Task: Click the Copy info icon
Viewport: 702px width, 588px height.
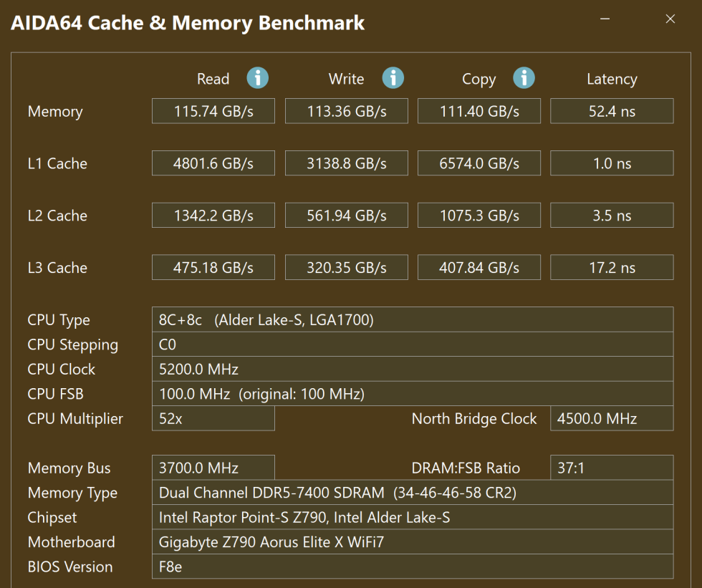Action: pyautogui.click(x=524, y=78)
